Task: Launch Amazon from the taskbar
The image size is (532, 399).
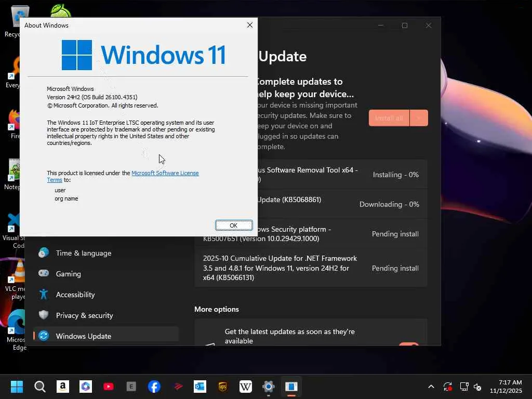Action: pos(63,387)
